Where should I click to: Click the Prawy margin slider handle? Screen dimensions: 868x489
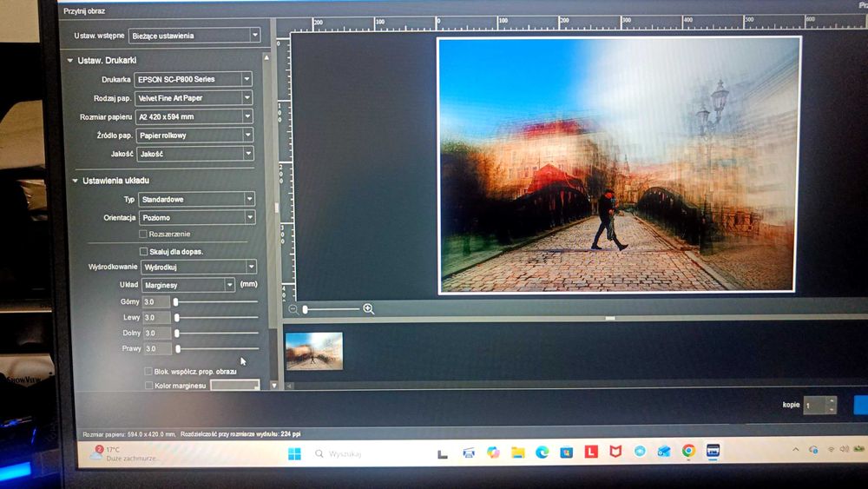click(178, 348)
